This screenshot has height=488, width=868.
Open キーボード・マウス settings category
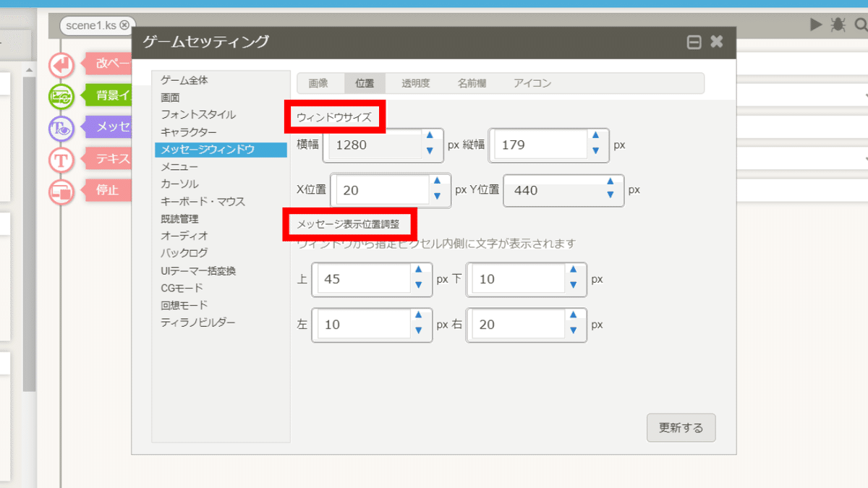[x=203, y=202]
